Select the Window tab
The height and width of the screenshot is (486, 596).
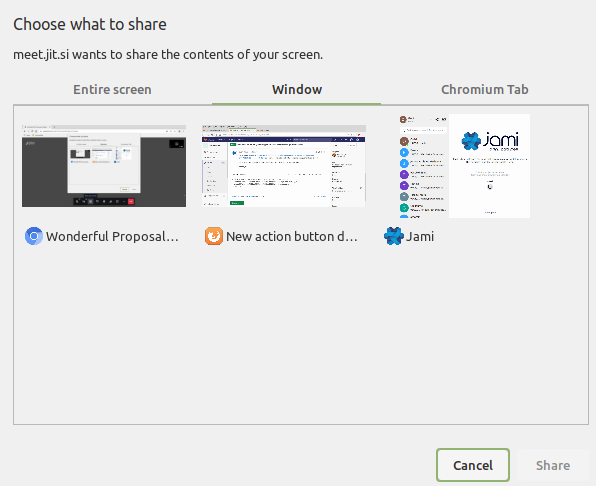(297, 89)
